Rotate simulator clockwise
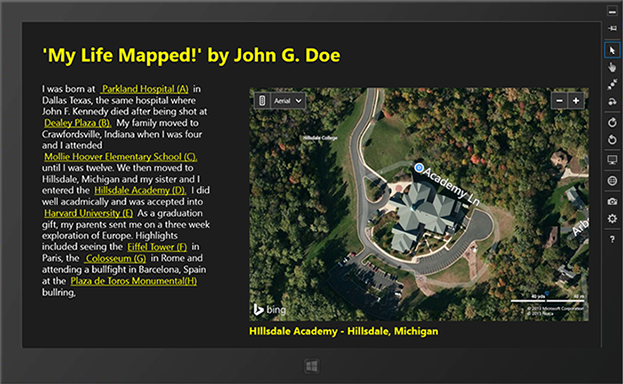This screenshot has height=384, width=623. point(612,122)
